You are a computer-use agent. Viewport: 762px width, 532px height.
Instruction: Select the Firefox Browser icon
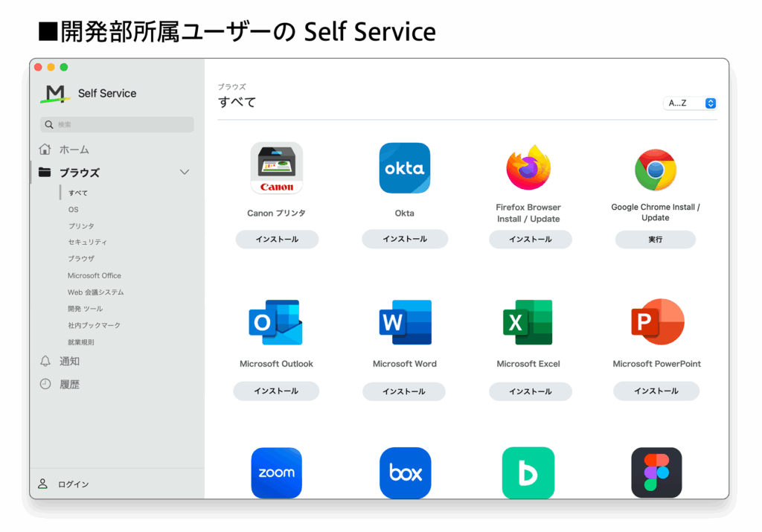(528, 168)
